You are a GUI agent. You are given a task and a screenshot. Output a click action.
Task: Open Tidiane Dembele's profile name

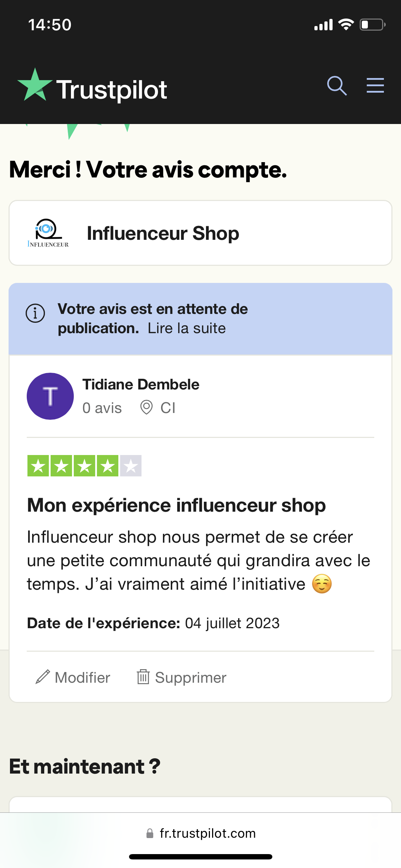click(141, 384)
